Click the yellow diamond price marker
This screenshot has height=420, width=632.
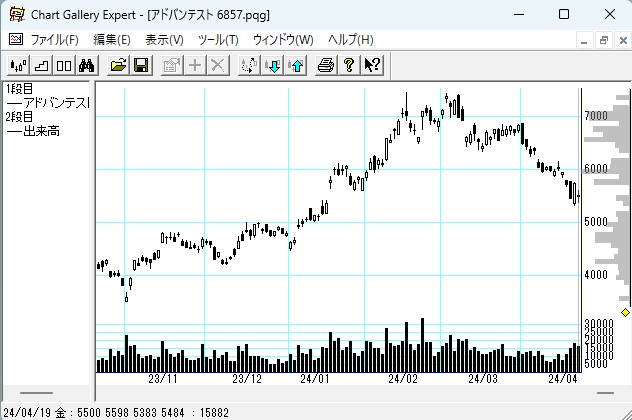[626, 313]
